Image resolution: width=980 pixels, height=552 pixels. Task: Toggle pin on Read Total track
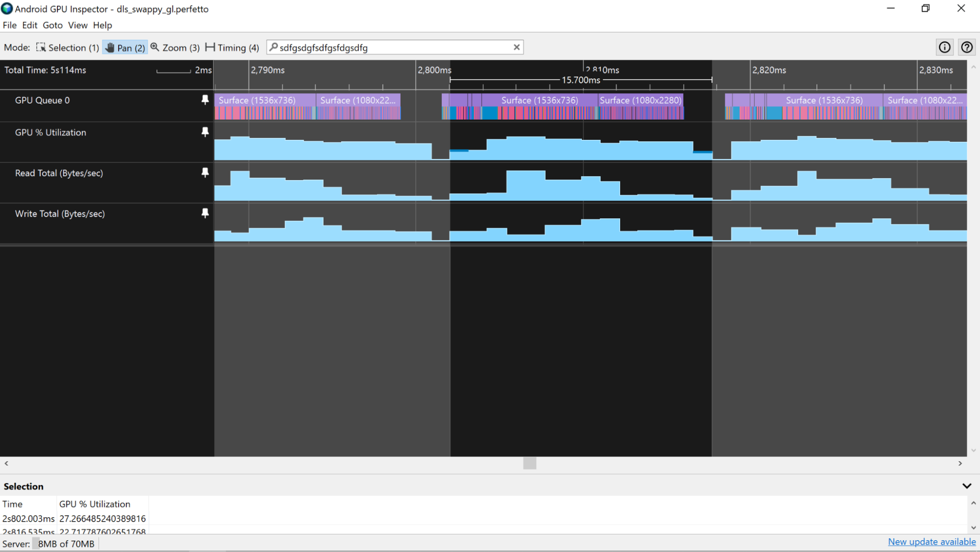coord(205,173)
